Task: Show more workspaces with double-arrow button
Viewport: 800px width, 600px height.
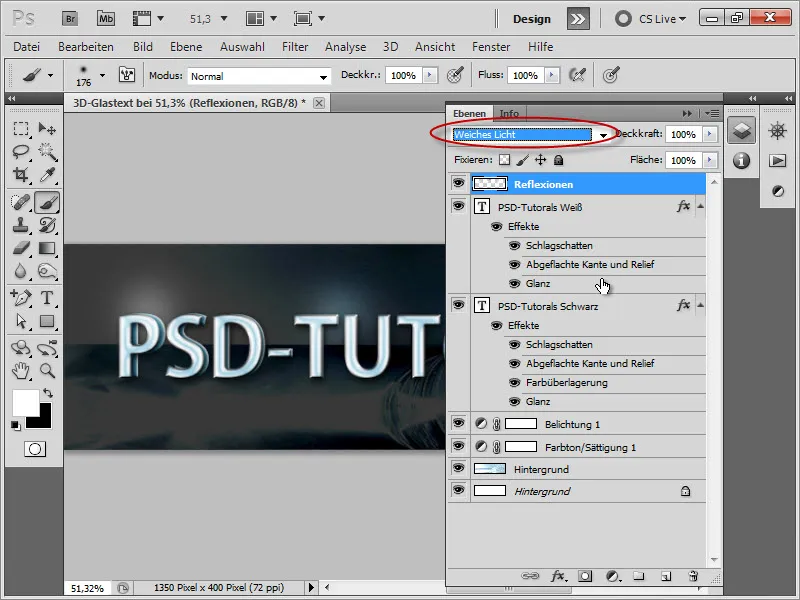Action: pos(578,19)
